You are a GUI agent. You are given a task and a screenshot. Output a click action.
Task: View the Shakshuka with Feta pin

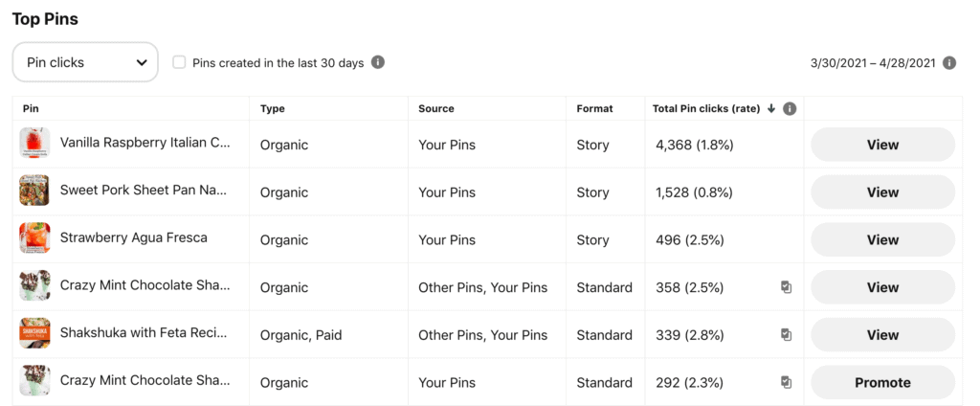(x=882, y=335)
